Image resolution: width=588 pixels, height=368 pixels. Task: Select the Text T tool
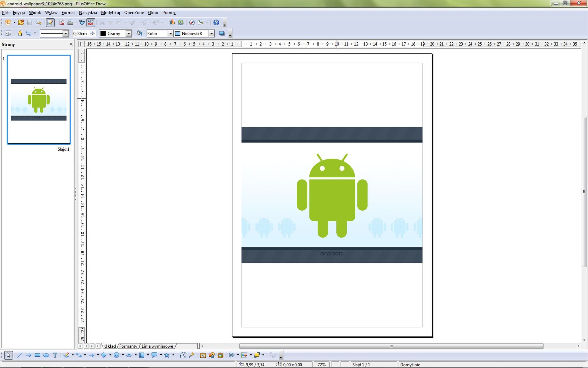point(55,355)
